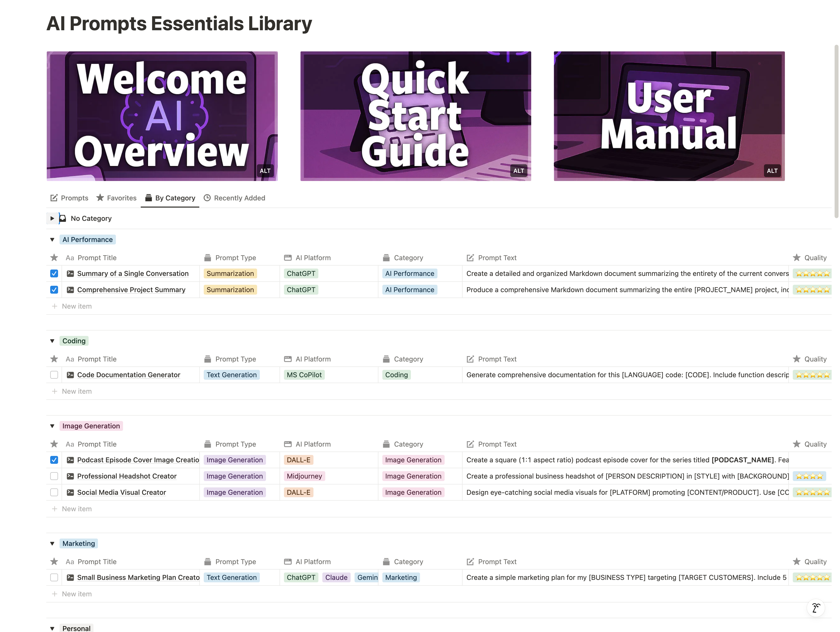840x632 pixels.
Task: Open Quick Start Guide thumbnail
Action: point(416,116)
